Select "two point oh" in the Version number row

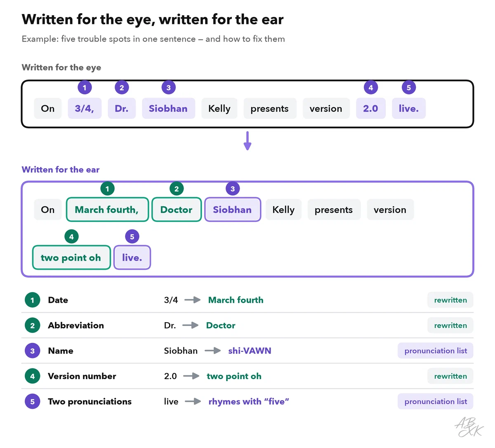(234, 376)
